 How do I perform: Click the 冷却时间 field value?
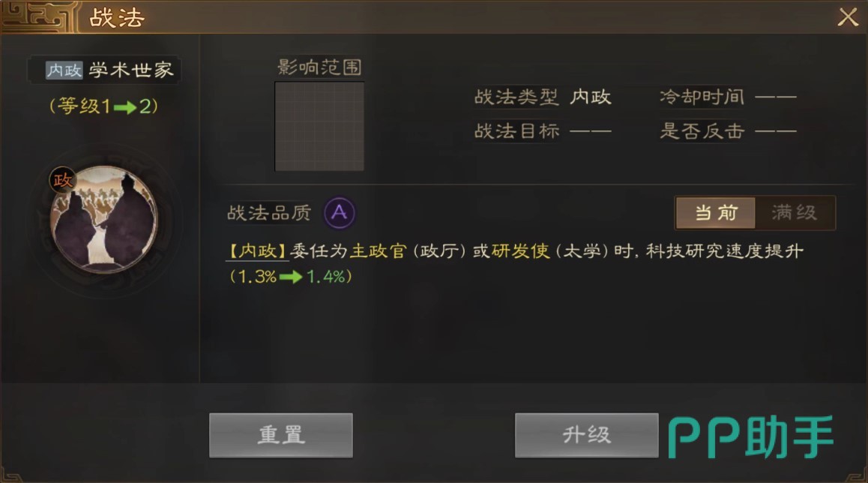[x=776, y=97]
